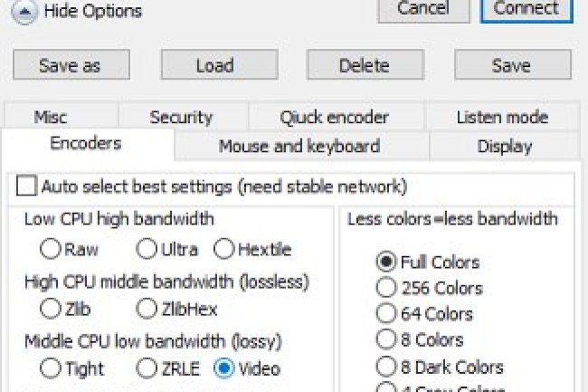Viewport: 588px width, 392px height.
Task: Click the Connect button
Action: [x=526, y=9]
